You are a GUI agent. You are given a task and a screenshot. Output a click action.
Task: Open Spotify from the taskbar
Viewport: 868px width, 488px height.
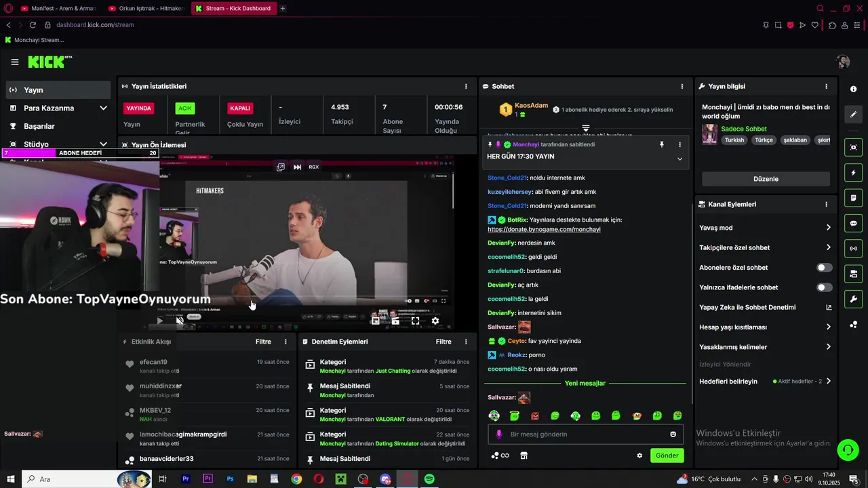pos(429,479)
